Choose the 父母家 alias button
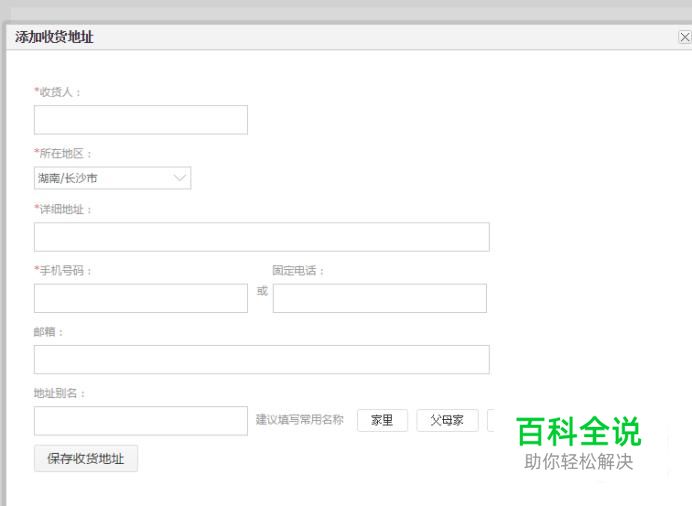 pyautogui.click(x=447, y=420)
